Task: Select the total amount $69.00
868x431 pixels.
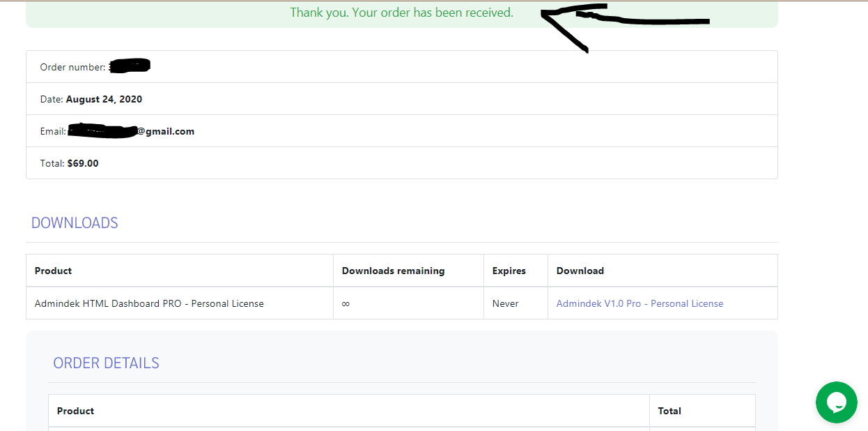Action: (x=83, y=163)
